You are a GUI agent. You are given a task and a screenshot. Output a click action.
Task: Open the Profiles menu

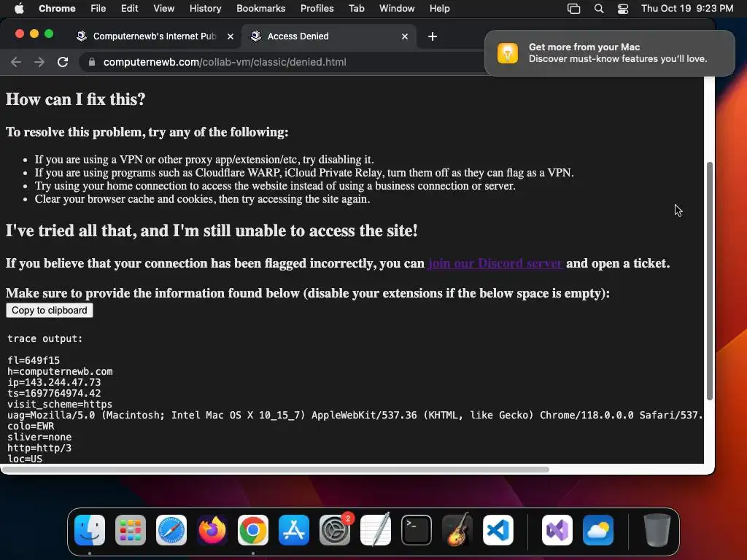[317, 8]
